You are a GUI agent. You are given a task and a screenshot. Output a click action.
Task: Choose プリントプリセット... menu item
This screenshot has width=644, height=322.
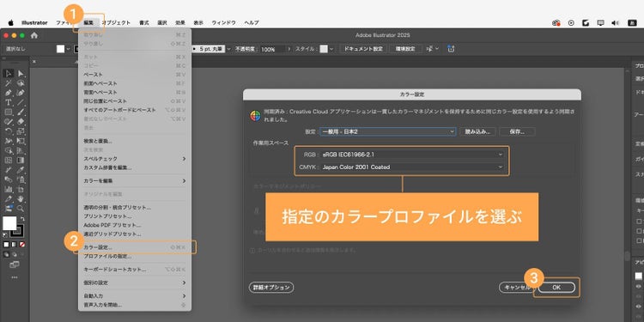(134, 216)
